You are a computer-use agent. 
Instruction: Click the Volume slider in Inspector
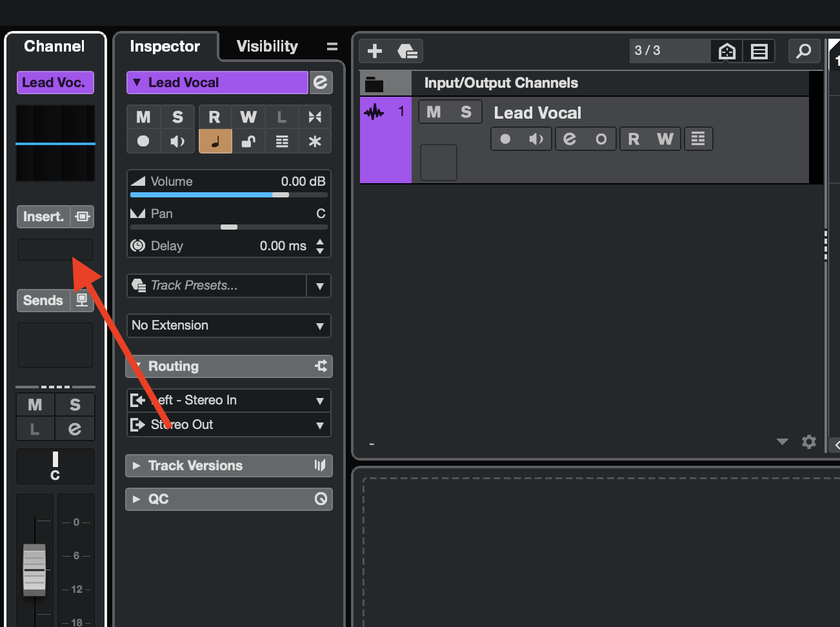coord(229,194)
